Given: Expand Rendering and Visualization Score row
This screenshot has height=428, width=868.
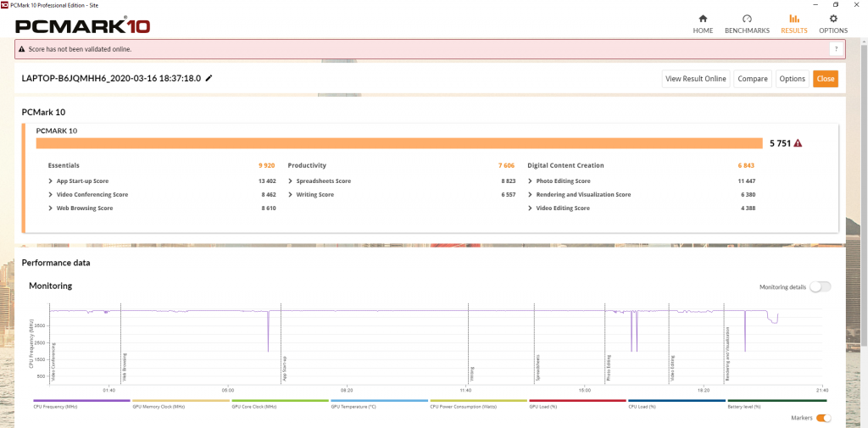Looking at the screenshot, I should click(530, 195).
